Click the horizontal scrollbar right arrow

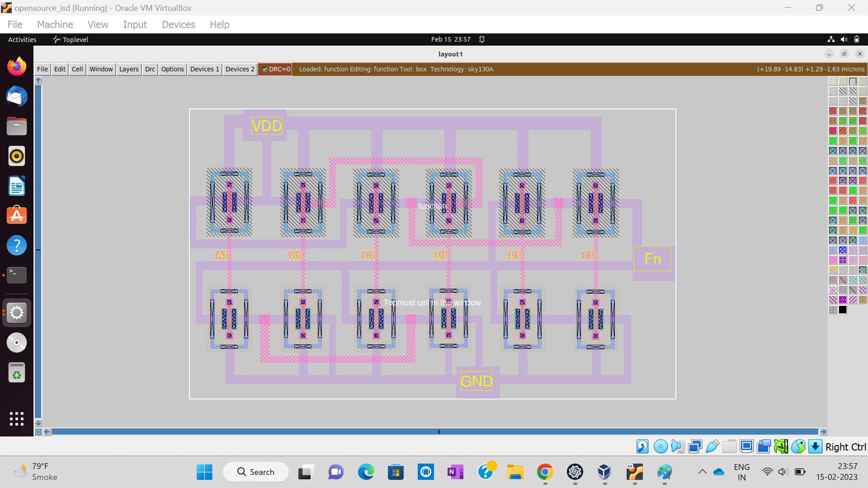(823, 432)
